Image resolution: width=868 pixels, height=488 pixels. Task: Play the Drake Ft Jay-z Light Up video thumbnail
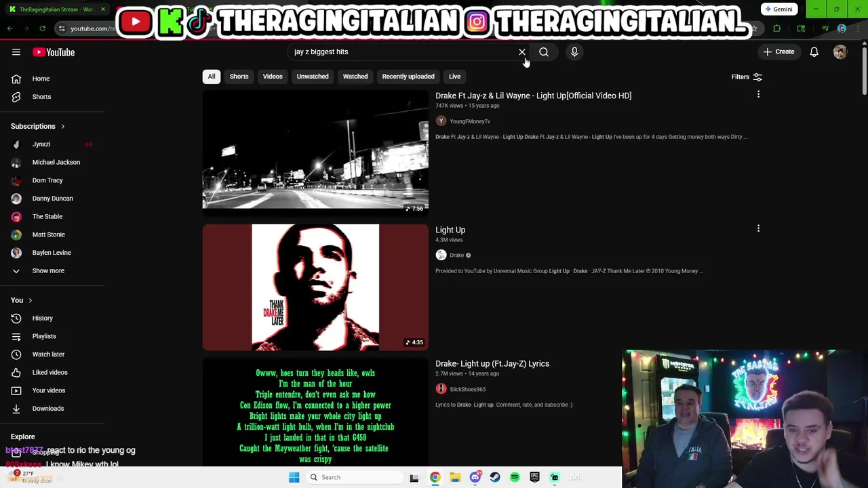(315, 152)
